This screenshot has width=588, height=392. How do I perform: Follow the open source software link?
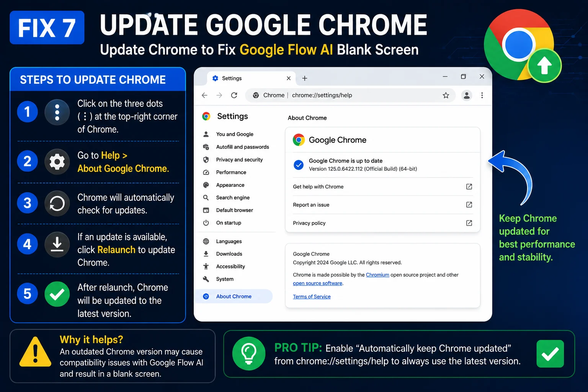coord(318,283)
